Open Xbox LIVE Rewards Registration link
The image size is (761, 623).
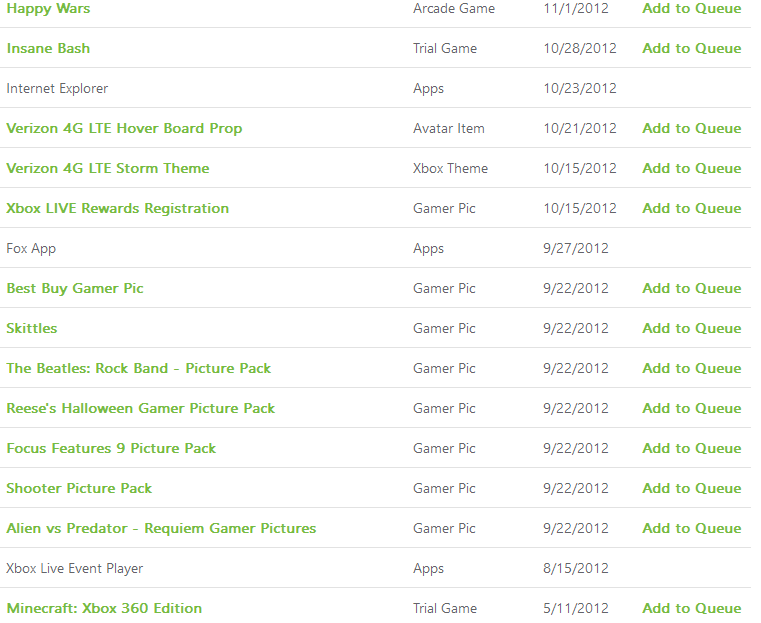pyautogui.click(x=117, y=209)
